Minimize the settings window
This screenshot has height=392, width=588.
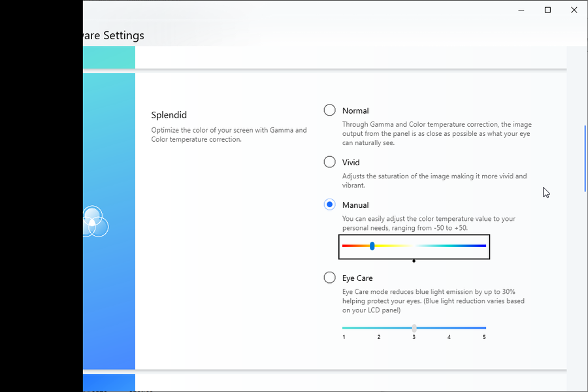tap(521, 10)
